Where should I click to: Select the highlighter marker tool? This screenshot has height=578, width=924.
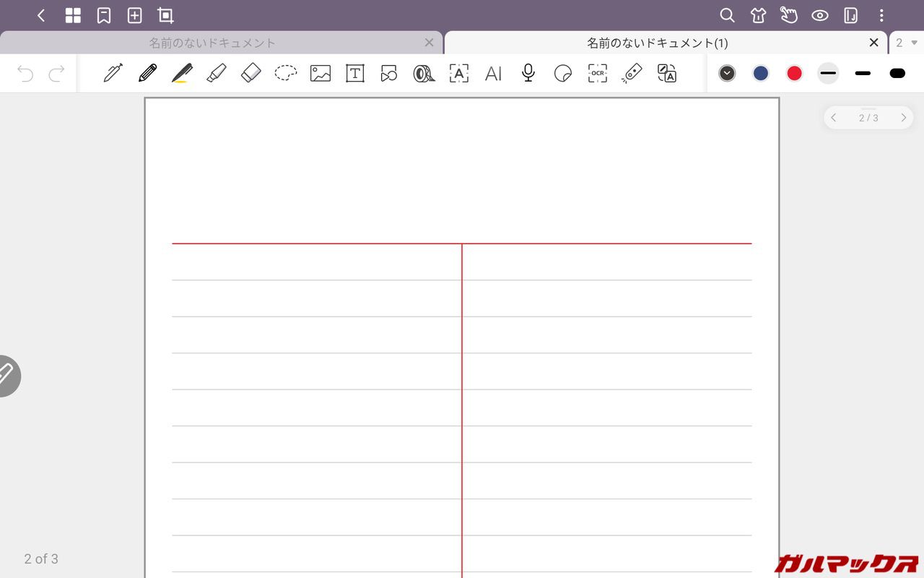click(x=216, y=73)
